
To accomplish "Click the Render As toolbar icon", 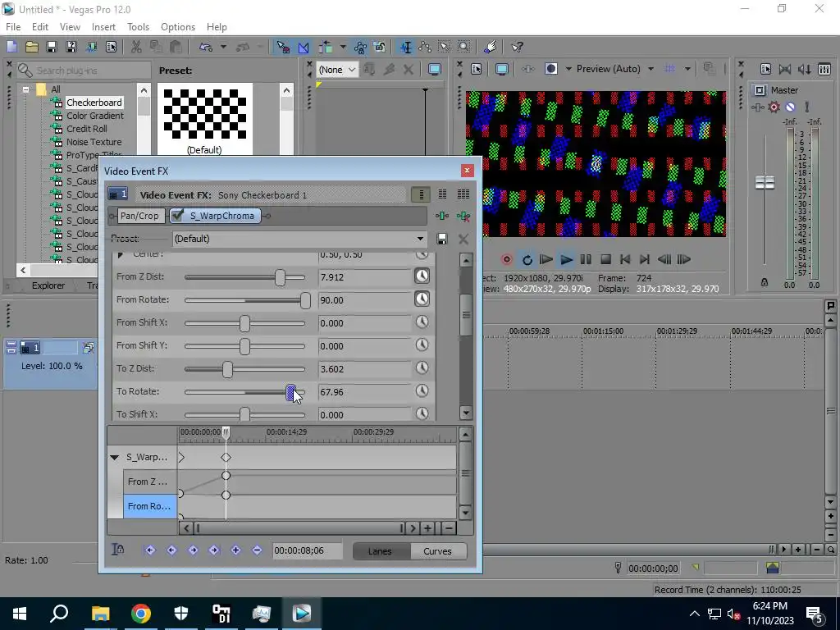I will click(x=91, y=47).
